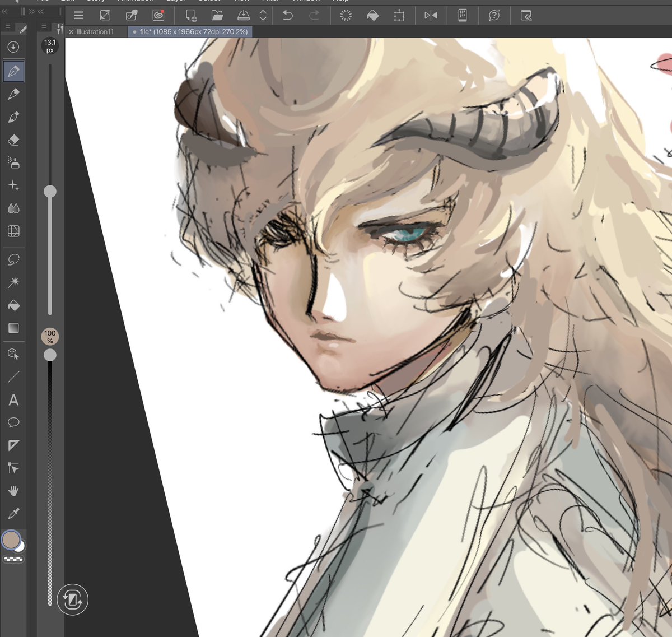Open Clip Studio launcher icon with red dot
The width and height of the screenshot is (672, 637).
tap(158, 15)
